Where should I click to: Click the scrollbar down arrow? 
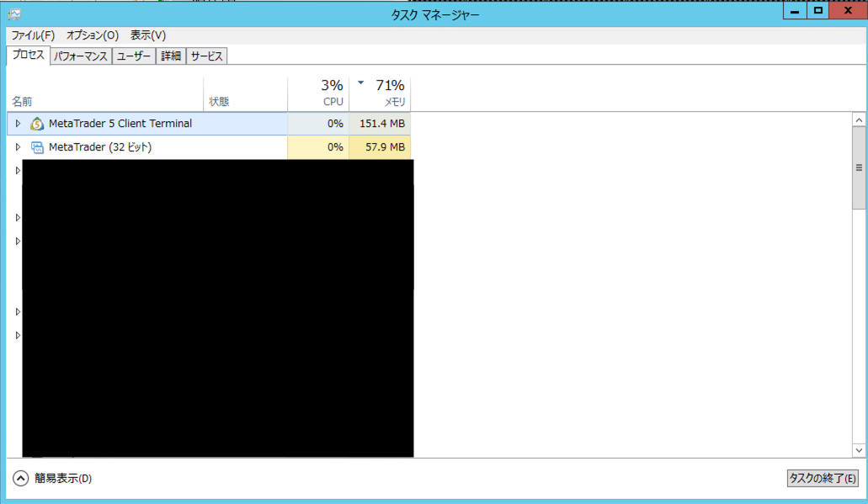coord(859,451)
